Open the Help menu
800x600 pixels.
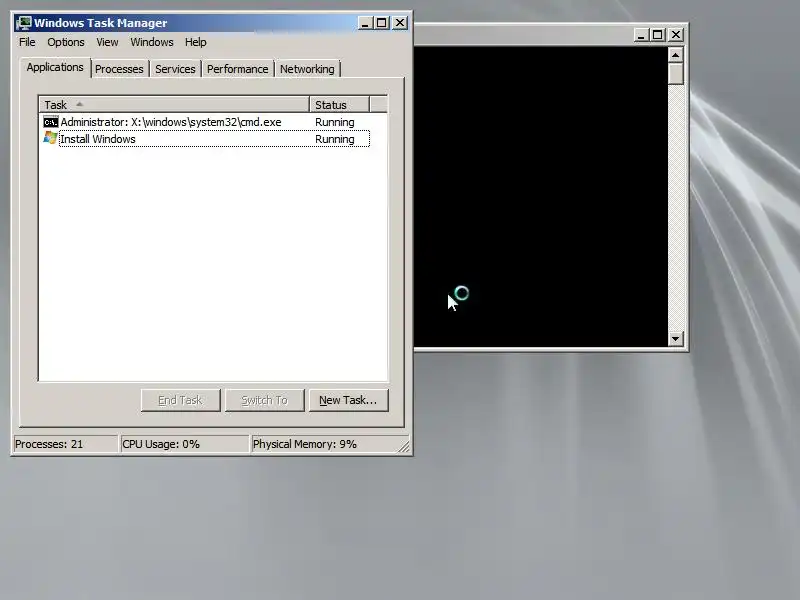tap(195, 42)
